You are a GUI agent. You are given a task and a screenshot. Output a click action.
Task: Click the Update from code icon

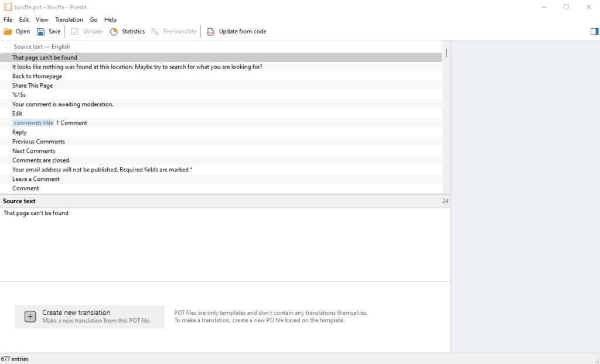210,32
